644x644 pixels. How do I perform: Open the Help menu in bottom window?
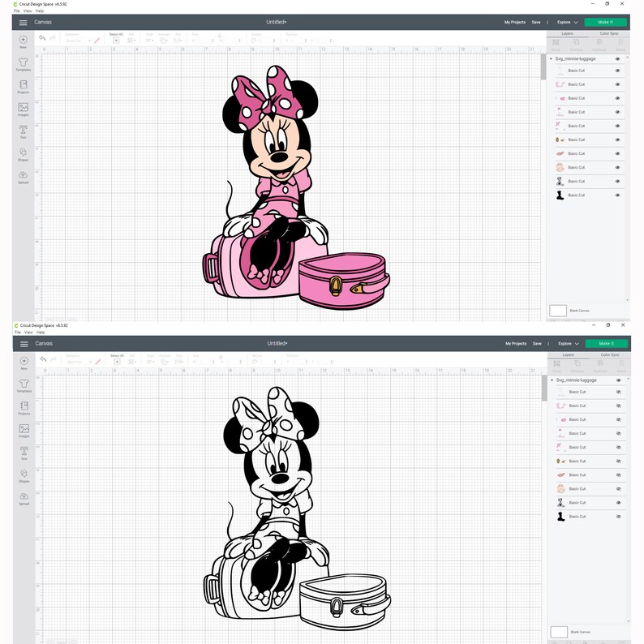[41, 332]
